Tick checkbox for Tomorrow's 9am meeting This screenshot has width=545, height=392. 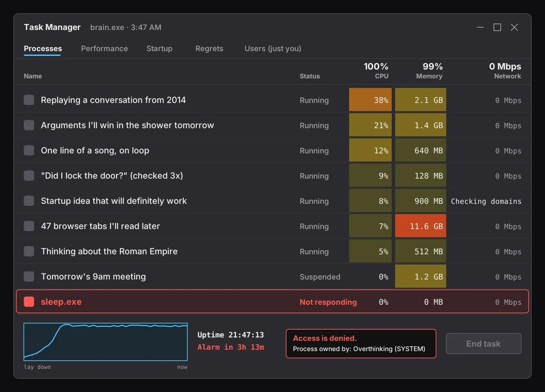point(29,277)
